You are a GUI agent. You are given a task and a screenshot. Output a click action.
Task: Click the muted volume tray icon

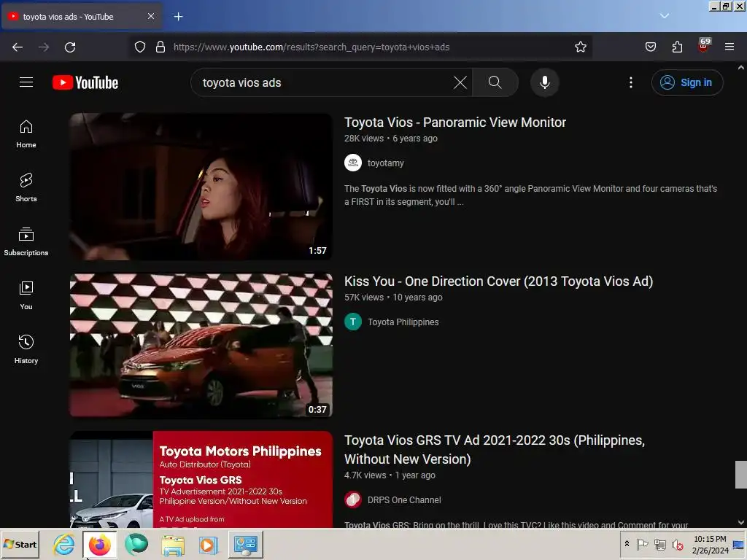point(677,544)
